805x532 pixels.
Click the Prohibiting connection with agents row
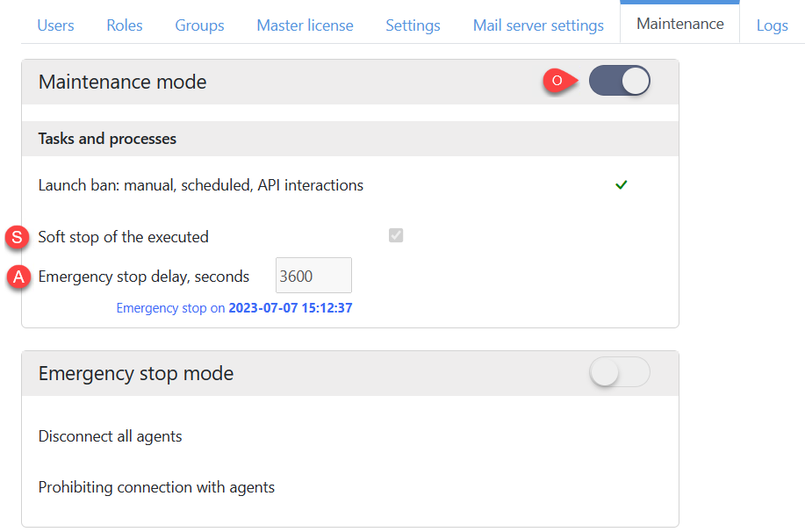pyautogui.click(x=156, y=487)
